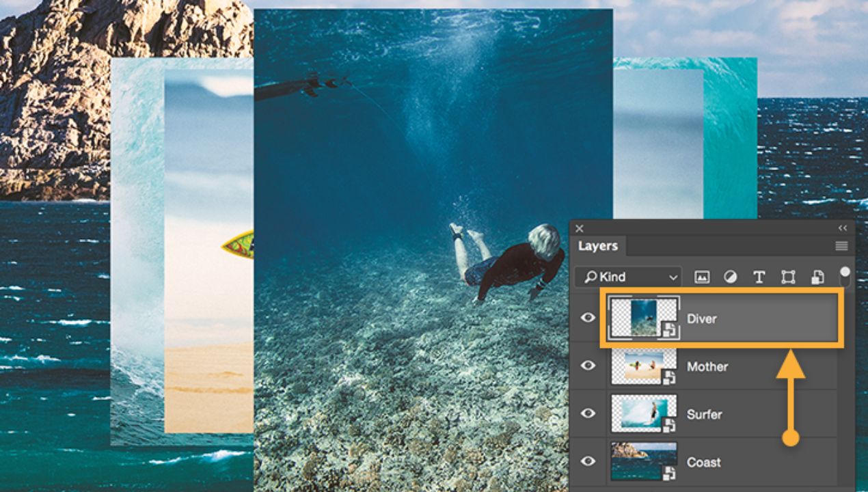This screenshot has height=492, width=868.
Task: Filter layers by smart objects icon
Action: pos(817,277)
